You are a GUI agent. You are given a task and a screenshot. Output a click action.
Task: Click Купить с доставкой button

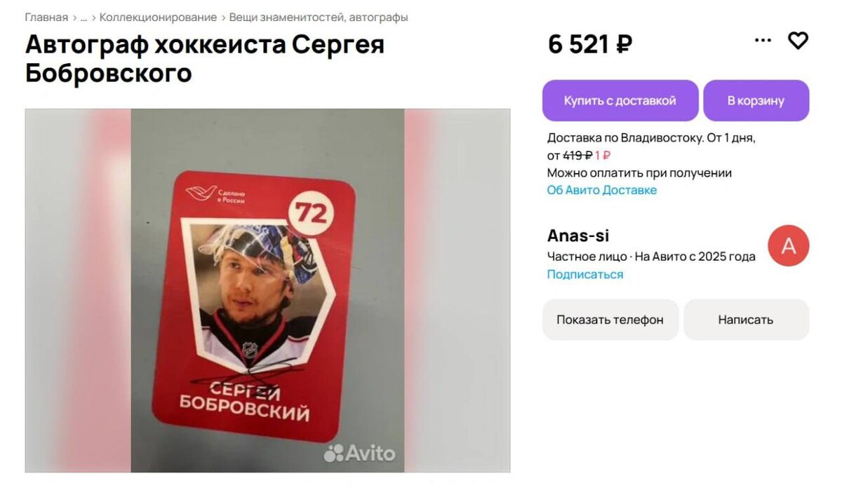coord(620,100)
